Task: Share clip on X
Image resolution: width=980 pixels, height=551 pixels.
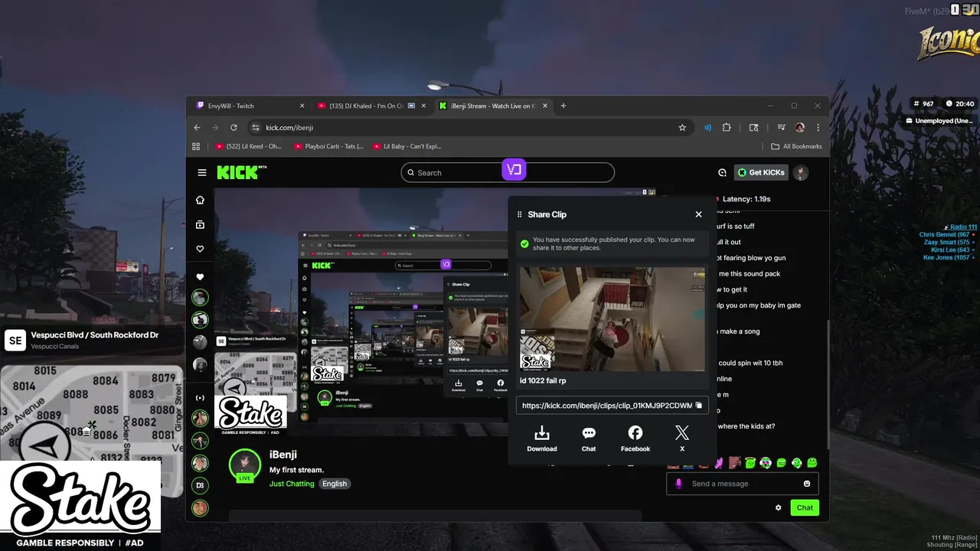Action: tap(682, 439)
